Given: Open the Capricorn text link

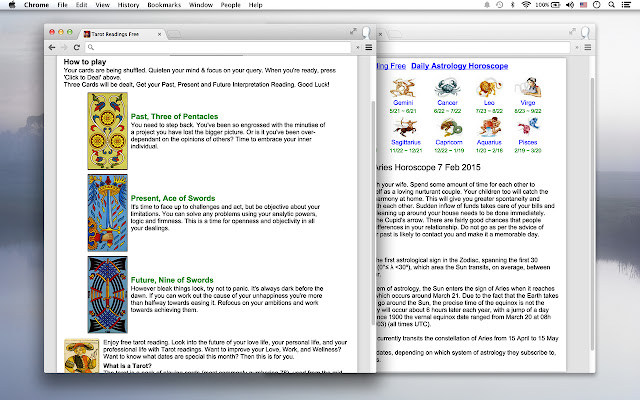Looking at the screenshot, I should [449, 142].
